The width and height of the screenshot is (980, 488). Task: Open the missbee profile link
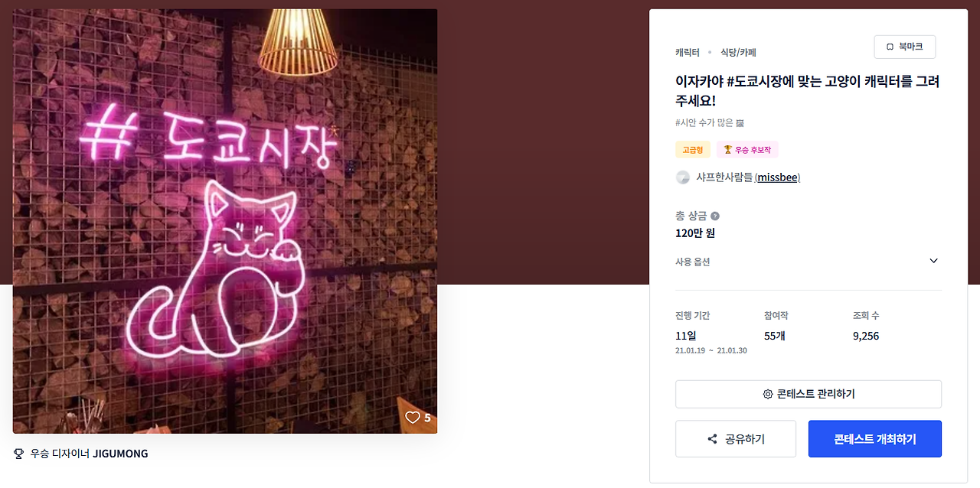click(x=778, y=177)
